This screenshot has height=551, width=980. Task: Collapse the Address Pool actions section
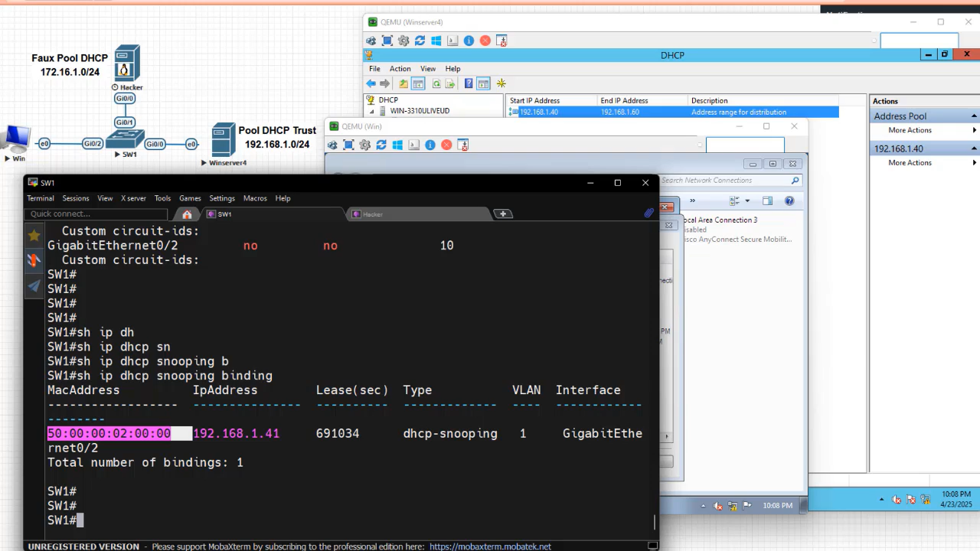974,116
